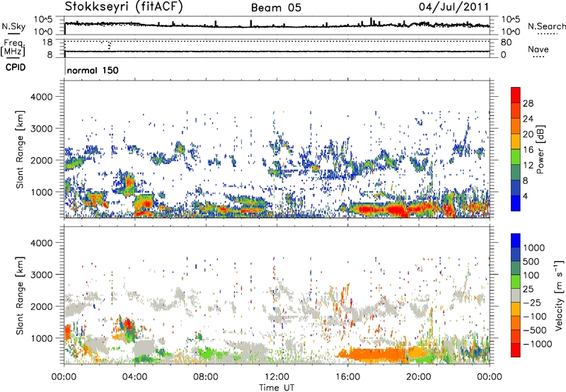Click the 500 velocity colorbar label
The height and width of the screenshot is (392, 566).
tap(533, 262)
